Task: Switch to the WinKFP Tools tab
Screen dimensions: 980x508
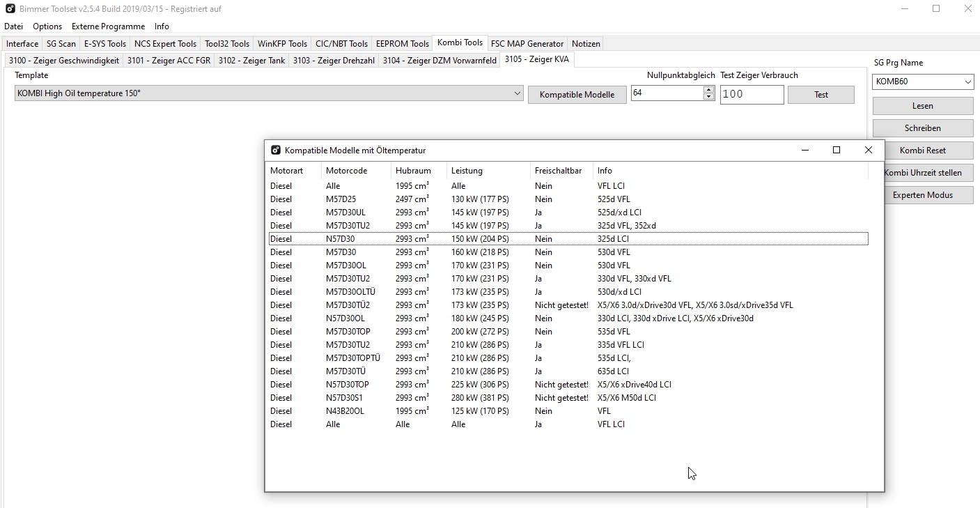Action: pyautogui.click(x=282, y=44)
